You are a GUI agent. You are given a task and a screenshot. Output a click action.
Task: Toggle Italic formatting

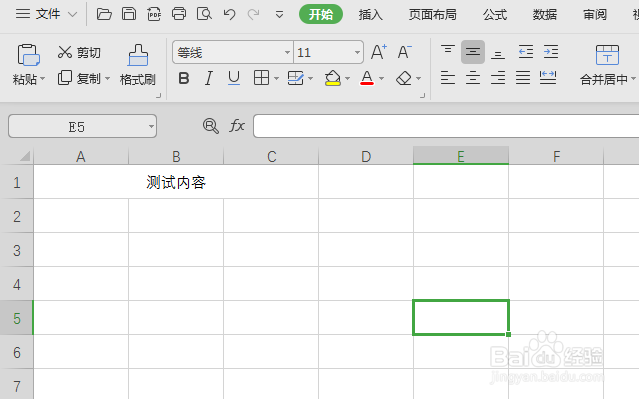pyautogui.click(x=209, y=78)
